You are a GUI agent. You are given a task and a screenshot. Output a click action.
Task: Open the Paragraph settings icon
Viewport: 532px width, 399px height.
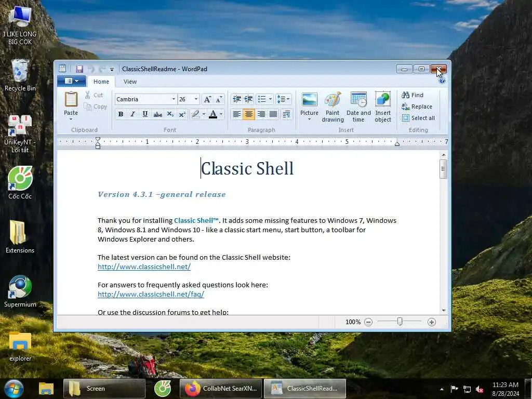[286, 114]
